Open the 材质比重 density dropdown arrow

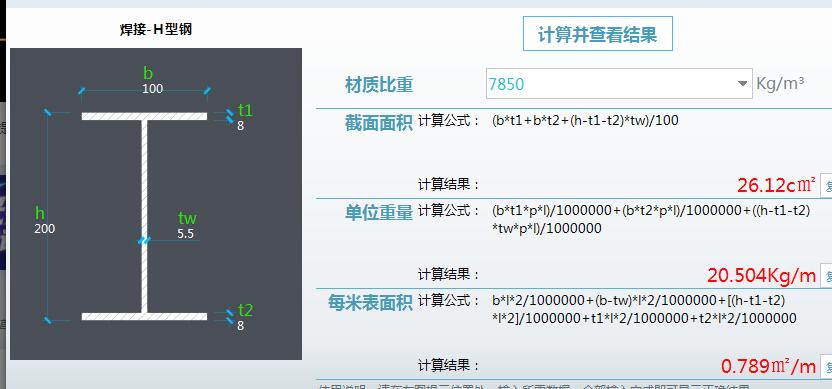coord(742,84)
